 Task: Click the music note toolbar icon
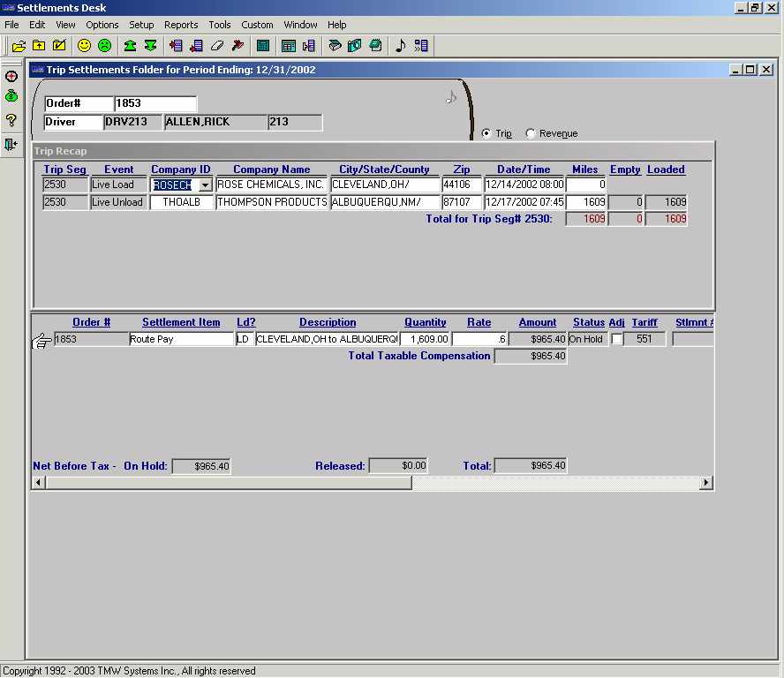pos(400,45)
